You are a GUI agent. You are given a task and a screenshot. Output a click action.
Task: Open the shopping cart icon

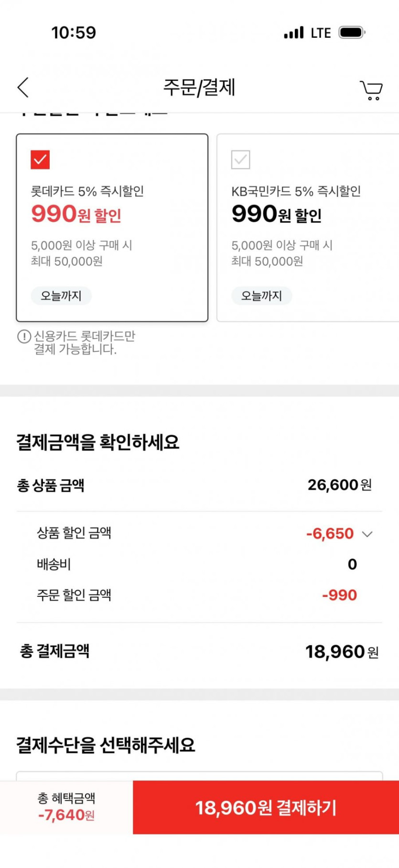click(371, 90)
